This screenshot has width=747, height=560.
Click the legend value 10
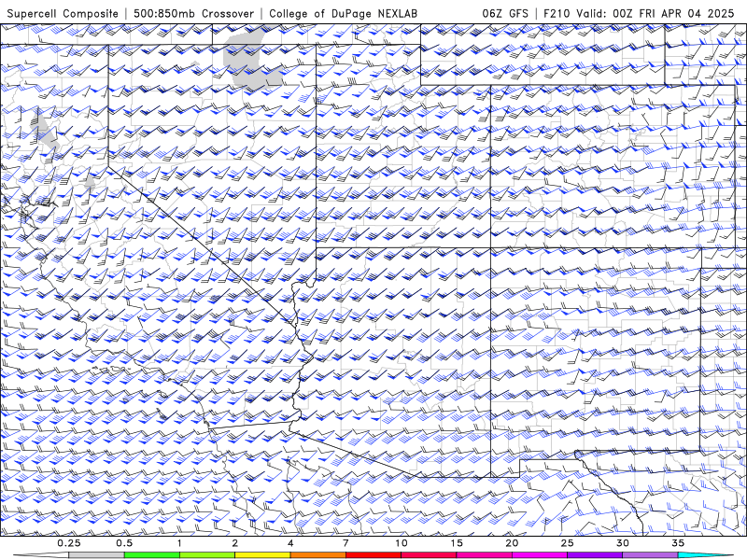tap(402, 543)
